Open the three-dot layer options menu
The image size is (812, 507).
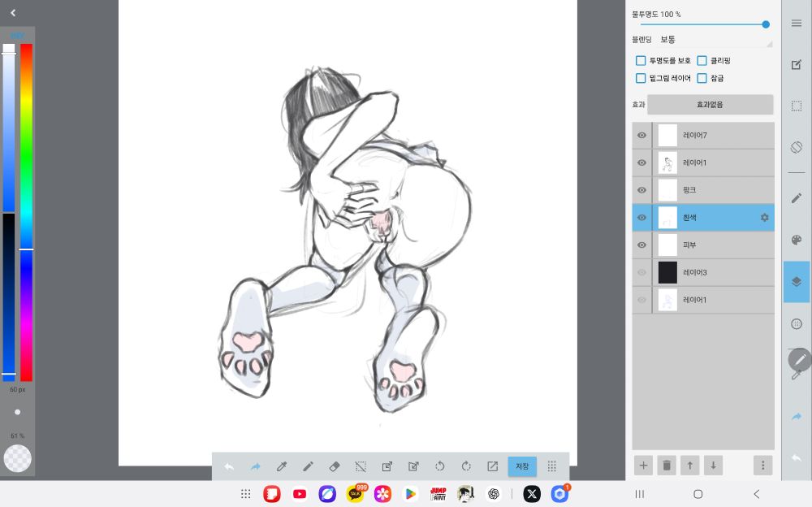(762, 466)
